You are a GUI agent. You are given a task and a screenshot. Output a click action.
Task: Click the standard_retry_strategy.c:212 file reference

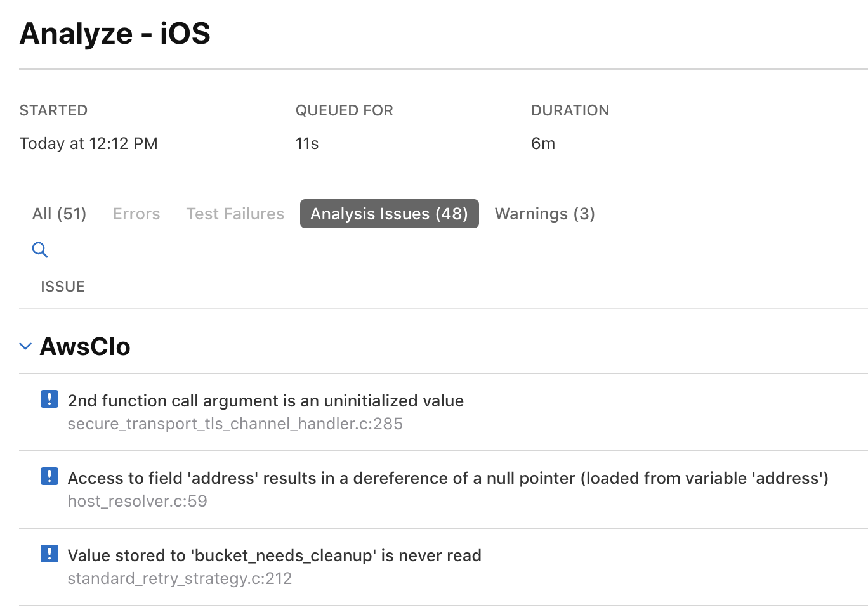pos(180,578)
